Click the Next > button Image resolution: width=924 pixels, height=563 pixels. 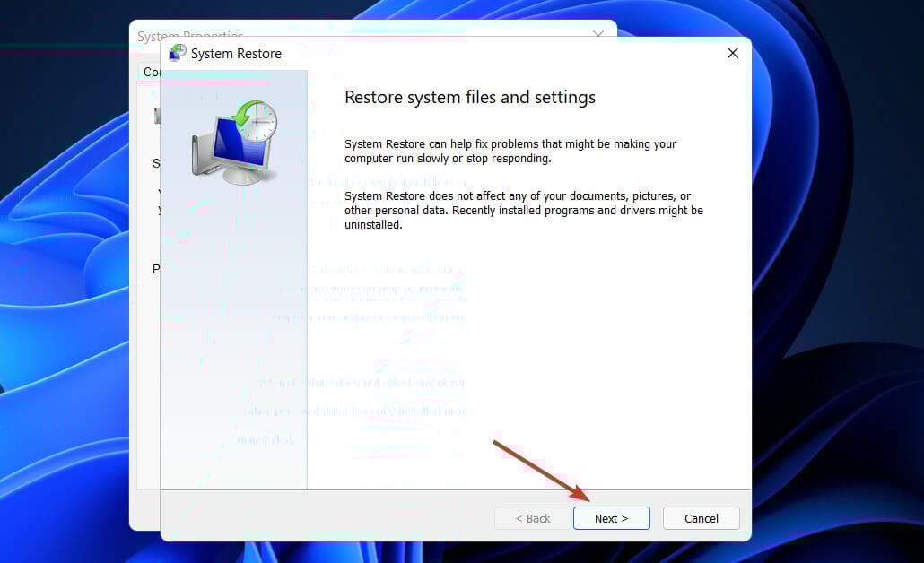611,518
